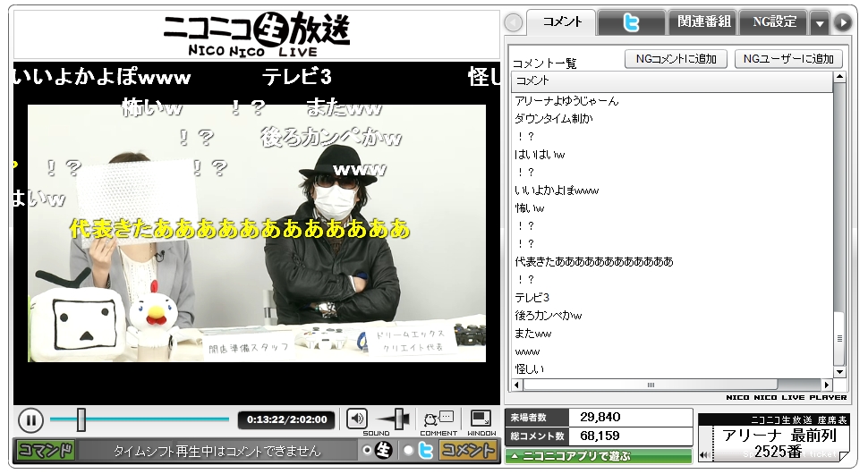Click the NGコメントに追加 button

(676, 59)
